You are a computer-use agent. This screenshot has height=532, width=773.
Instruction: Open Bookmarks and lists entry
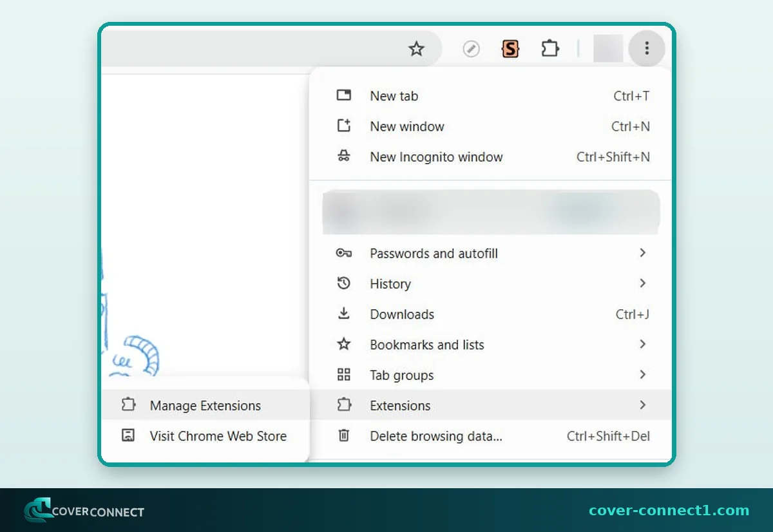pyautogui.click(x=490, y=345)
